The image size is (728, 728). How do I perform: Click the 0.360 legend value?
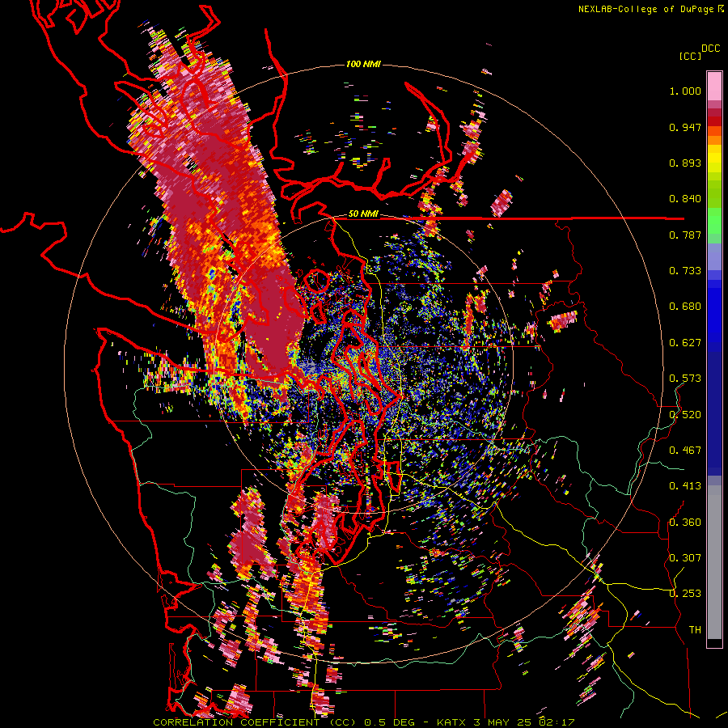coord(685,523)
